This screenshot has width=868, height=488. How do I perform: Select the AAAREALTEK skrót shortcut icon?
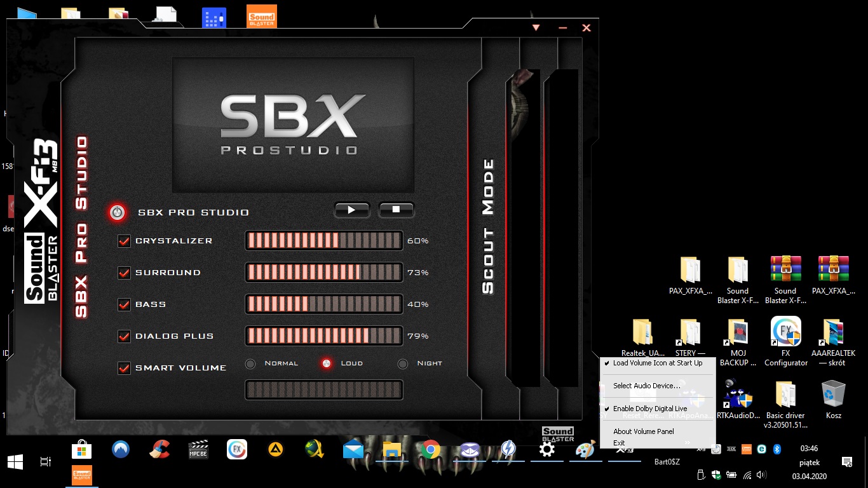[833, 342]
